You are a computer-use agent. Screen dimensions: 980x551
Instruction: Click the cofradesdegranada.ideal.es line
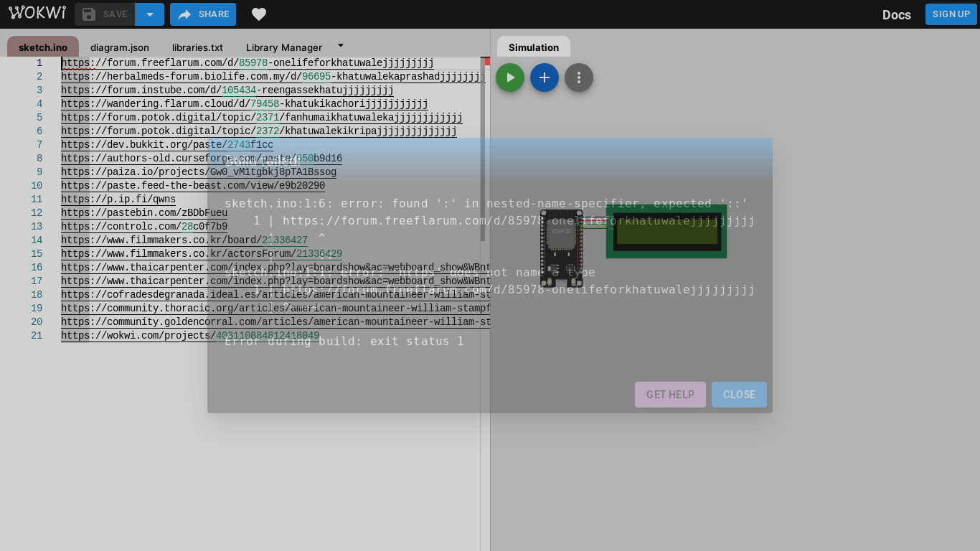[x=275, y=295]
